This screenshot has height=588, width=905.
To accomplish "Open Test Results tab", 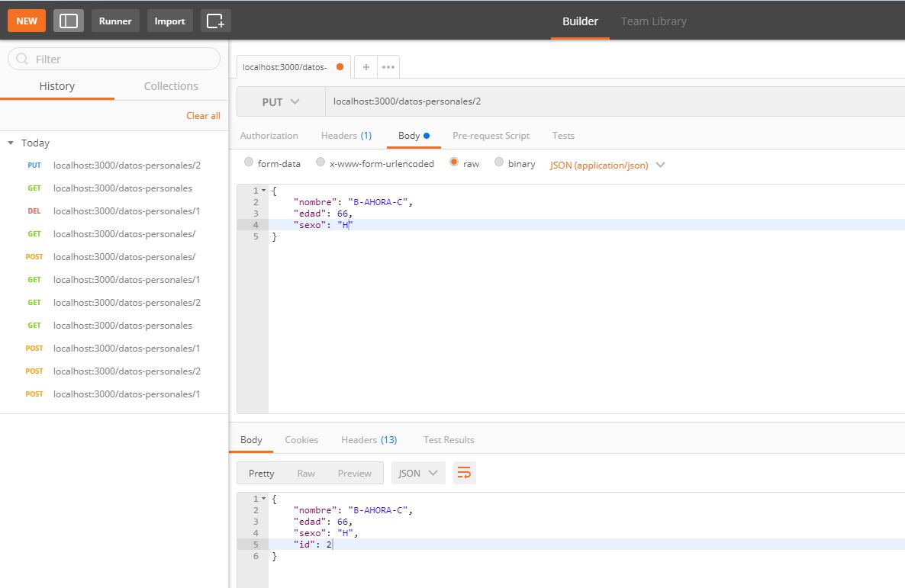I will pyautogui.click(x=449, y=440).
